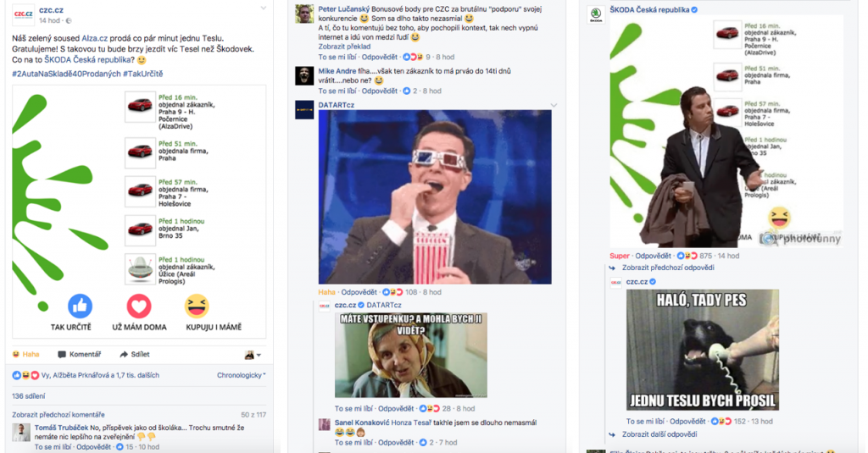Open DATARTcz comment options chevron
This screenshot has height=453, width=868.
click(x=553, y=105)
